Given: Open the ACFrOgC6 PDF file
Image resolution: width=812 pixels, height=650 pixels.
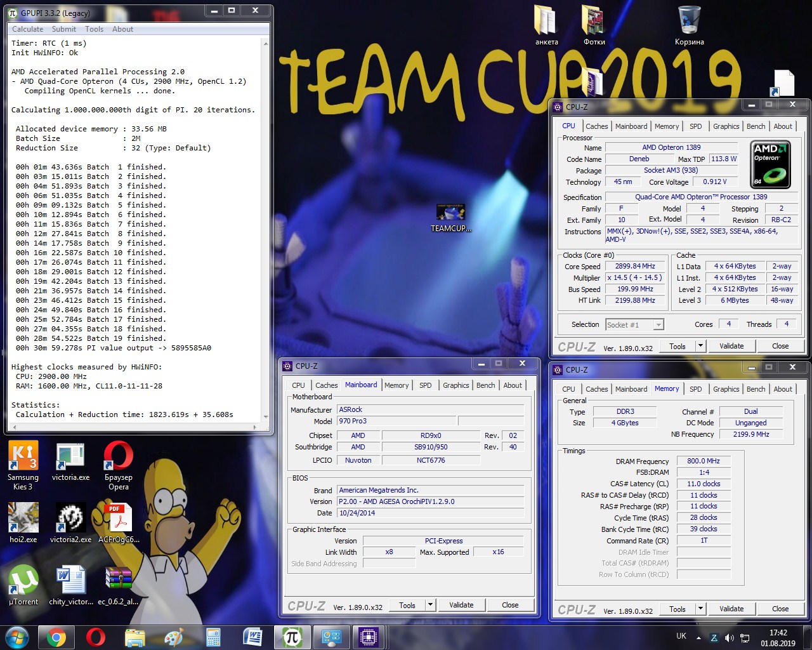Looking at the screenshot, I should coord(118,523).
